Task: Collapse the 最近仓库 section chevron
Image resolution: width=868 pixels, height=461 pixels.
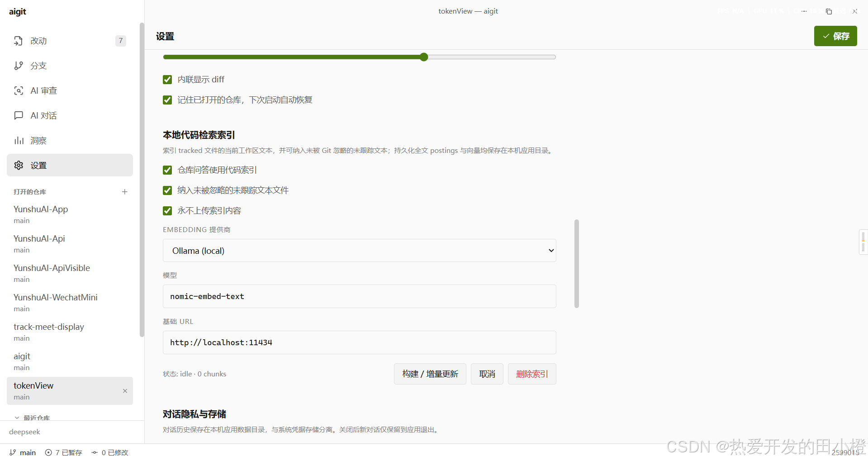Action: click(17, 418)
